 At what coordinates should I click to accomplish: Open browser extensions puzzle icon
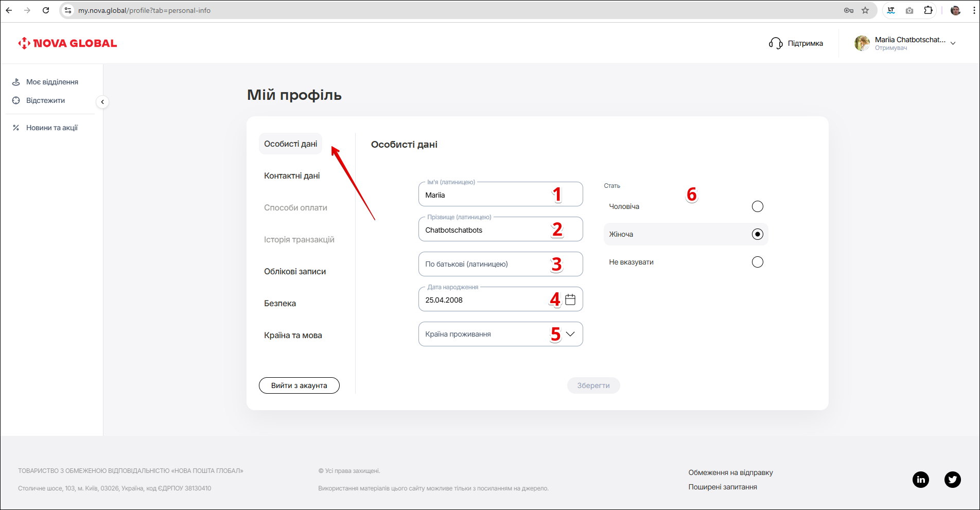pos(928,10)
